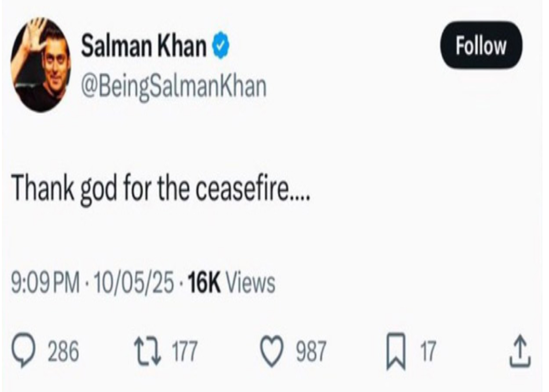The width and height of the screenshot is (549, 392).
Task: Click the 9:09 PM timestamp
Action: point(46,283)
